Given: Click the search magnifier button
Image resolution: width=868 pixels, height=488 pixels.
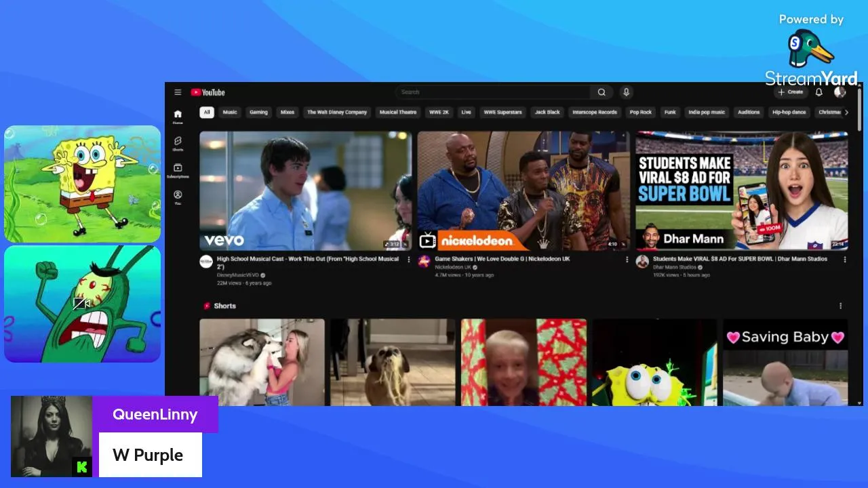Looking at the screenshot, I should point(601,92).
